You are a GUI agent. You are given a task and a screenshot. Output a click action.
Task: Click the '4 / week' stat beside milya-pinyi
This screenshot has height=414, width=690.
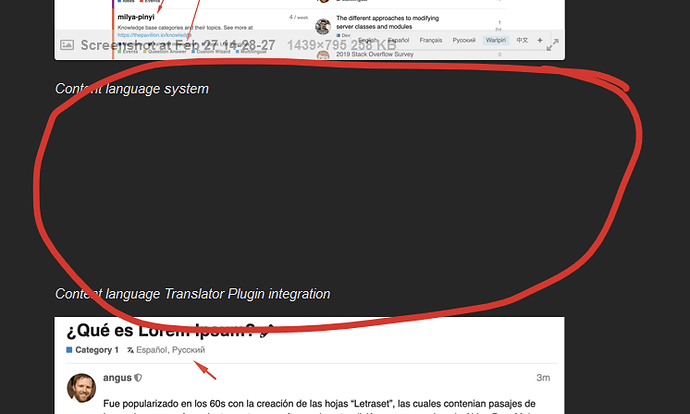298,17
